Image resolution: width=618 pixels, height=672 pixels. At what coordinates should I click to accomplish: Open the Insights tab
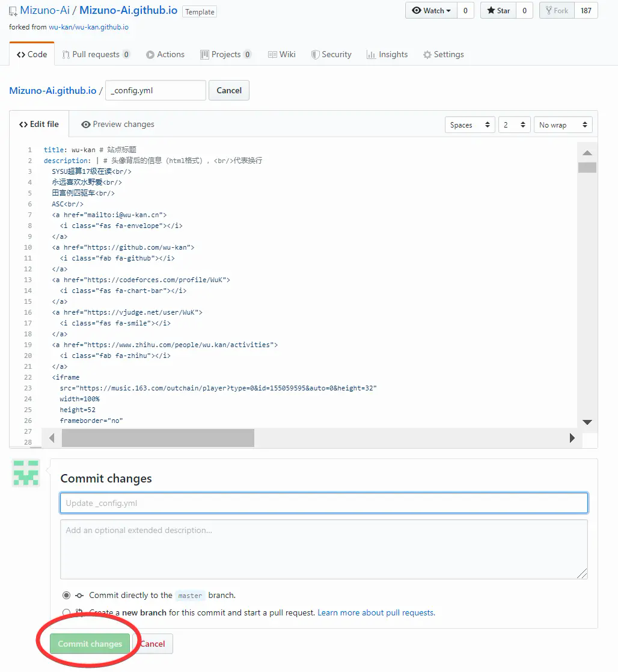387,54
